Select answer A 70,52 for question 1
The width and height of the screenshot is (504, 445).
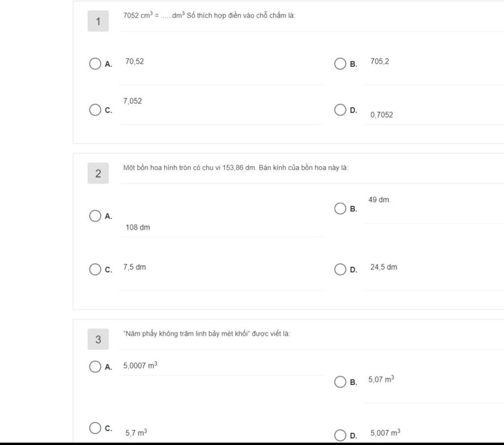pyautogui.click(x=95, y=63)
